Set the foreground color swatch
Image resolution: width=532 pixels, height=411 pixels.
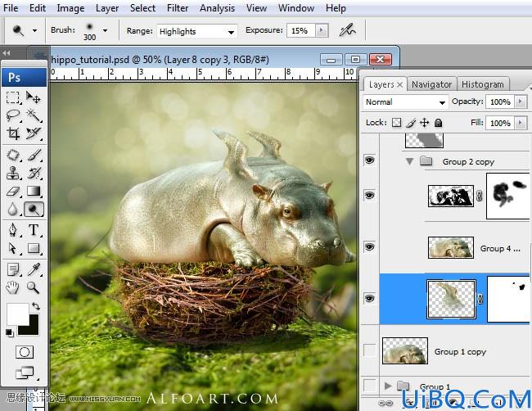tap(16, 314)
